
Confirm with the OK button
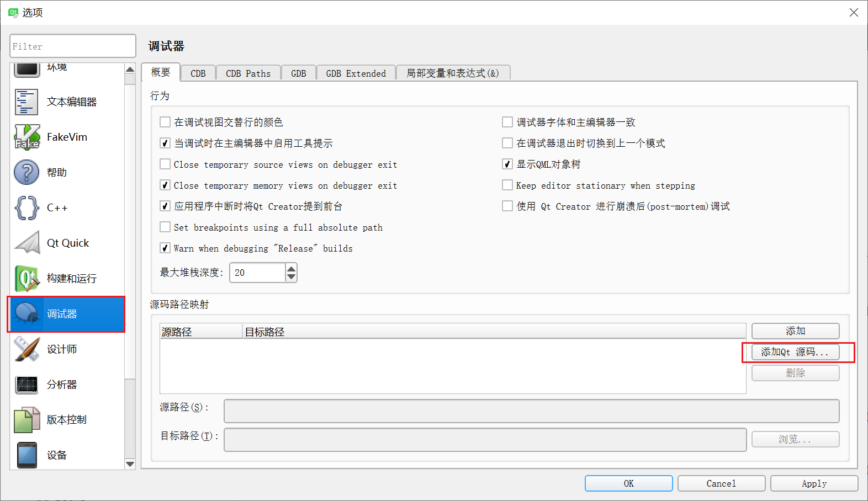[x=629, y=483]
